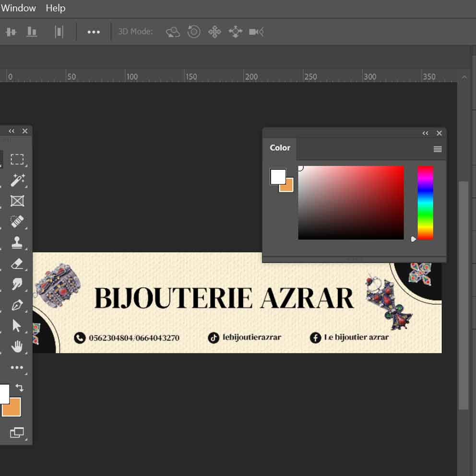Choose the Frame tool
Viewport: 476px width, 476px height.
point(17,201)
